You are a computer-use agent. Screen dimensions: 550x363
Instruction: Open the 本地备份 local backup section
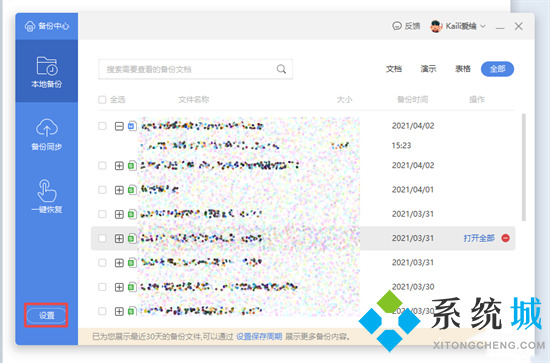pyautogui.click(x=47, y=71)
